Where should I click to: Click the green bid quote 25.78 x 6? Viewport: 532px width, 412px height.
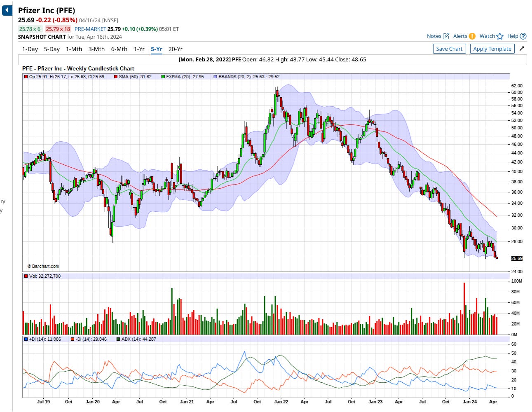point(30,29)
